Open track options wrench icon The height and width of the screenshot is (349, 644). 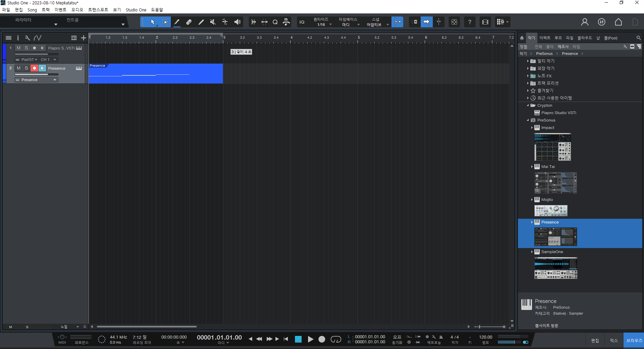(27, 38)
